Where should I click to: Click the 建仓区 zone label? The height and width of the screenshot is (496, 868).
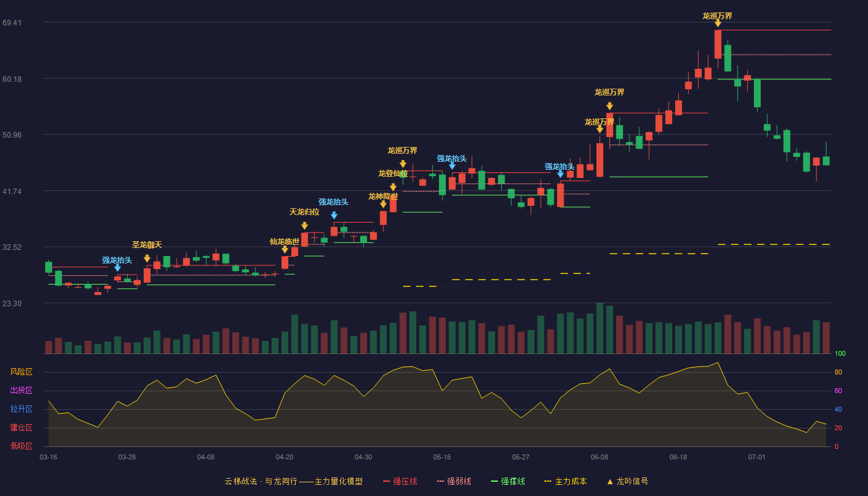[21, 428]
